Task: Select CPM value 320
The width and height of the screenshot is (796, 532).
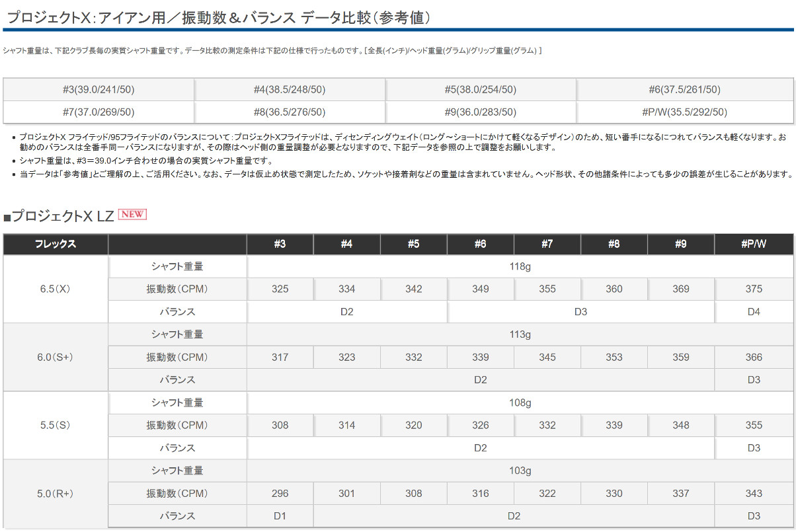Action: click(413, 425)
